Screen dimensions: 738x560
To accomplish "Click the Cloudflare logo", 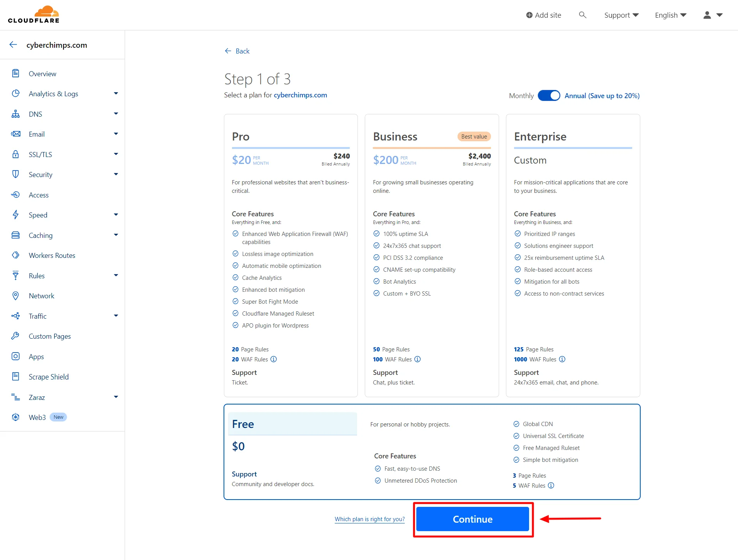I will [34, 15].
